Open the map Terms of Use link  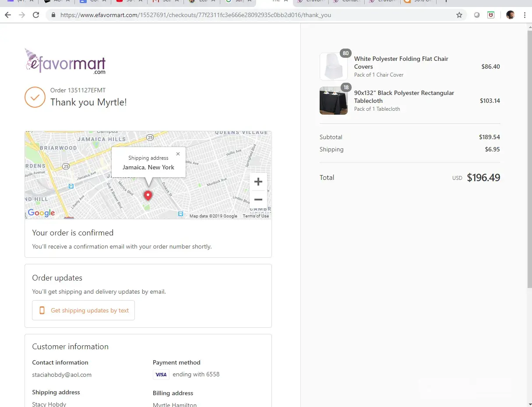tap(256, 216)
